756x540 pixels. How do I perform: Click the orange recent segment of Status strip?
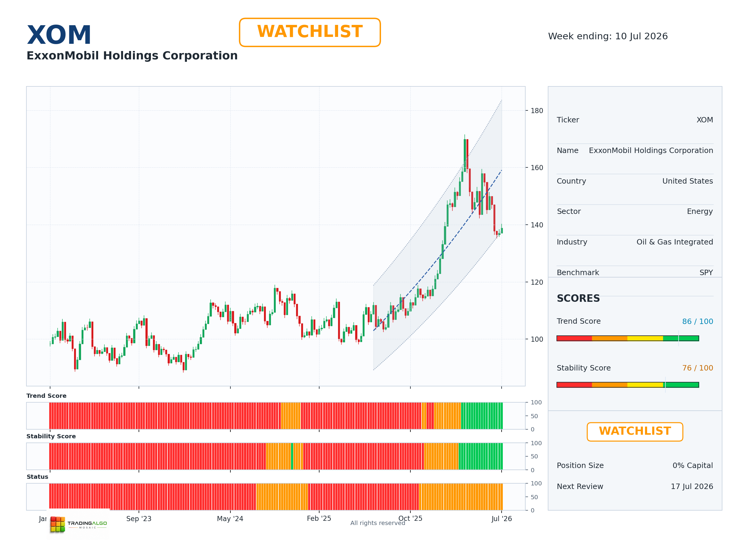pyautogui.click(x=461, y=497)
